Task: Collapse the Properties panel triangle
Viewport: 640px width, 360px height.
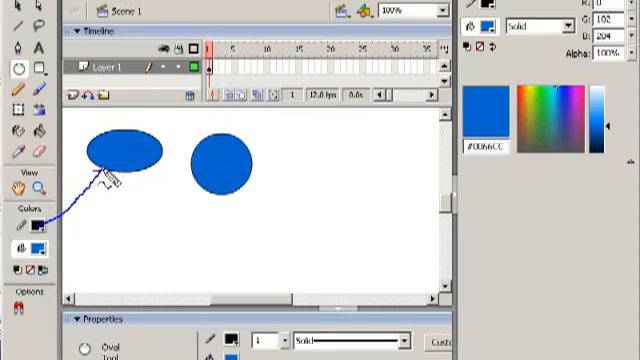Action: (77, 319)
